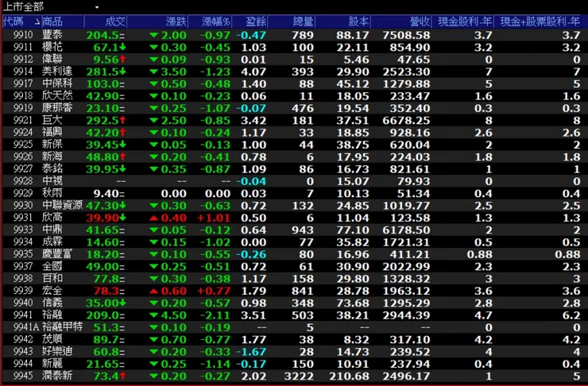Screen dimensions: 588x386
Task: Select stock name 裕融
Action: tap(52, 315)
